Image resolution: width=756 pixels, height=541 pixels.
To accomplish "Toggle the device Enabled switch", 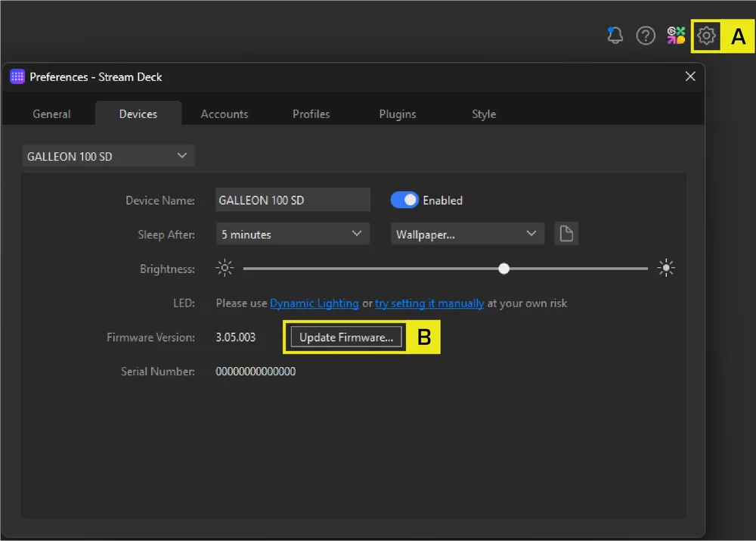I will [x=404, y=201].
